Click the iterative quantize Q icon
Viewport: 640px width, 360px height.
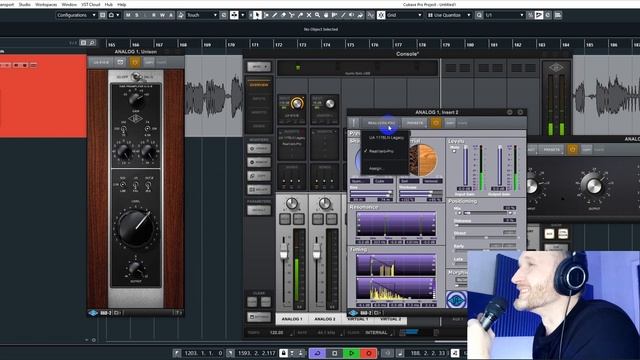coord(479,15)
